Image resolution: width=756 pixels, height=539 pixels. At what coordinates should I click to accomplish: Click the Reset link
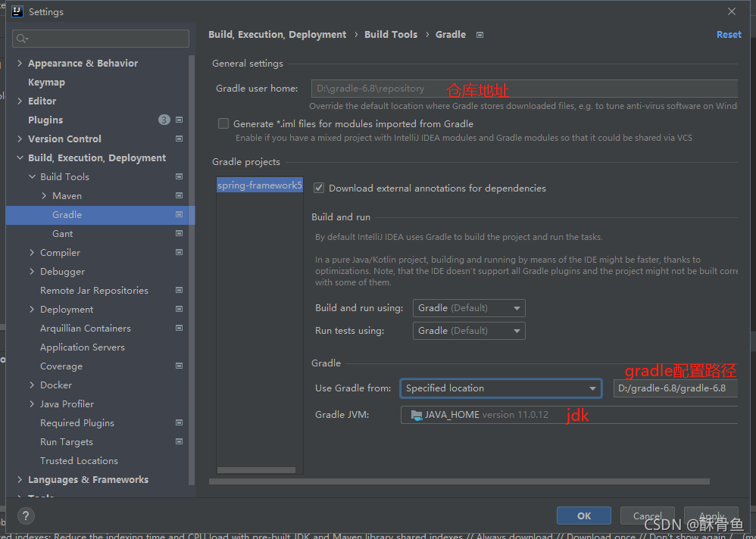click(729, 35)
